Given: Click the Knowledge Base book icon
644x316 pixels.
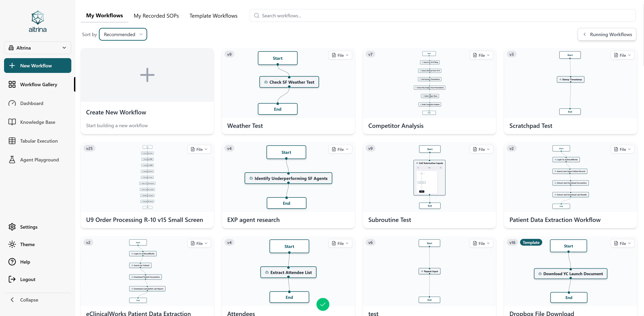Looking at the screenshot, I should pyautogui.click(x=12, y=122).
